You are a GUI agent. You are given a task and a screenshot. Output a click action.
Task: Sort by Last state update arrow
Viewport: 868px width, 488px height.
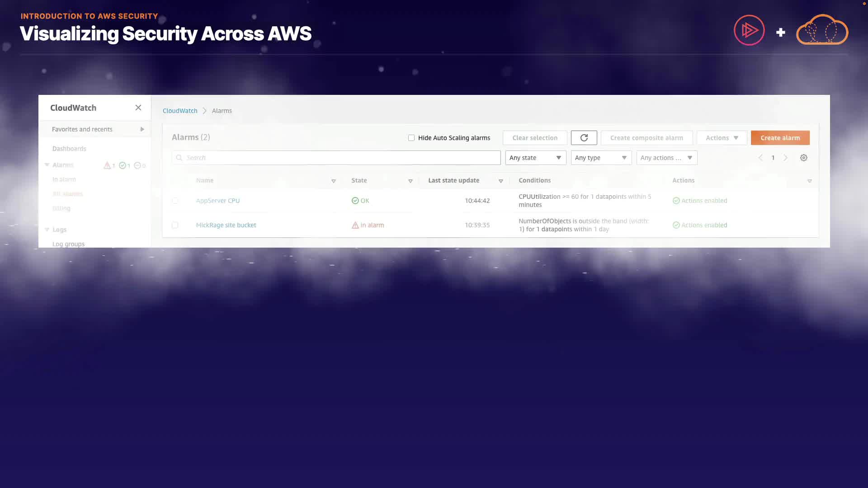[x=500, y=181]
